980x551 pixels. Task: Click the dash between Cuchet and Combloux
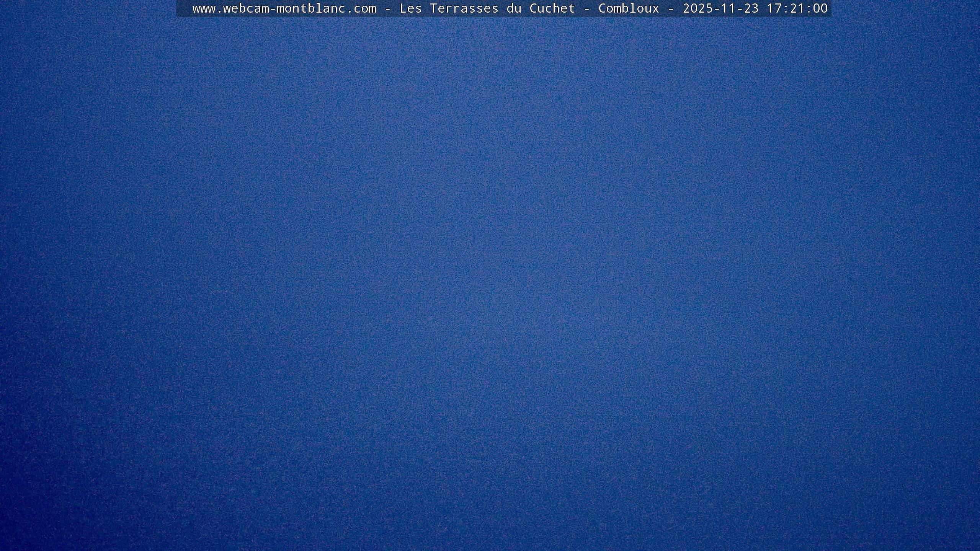coord(586,8)
